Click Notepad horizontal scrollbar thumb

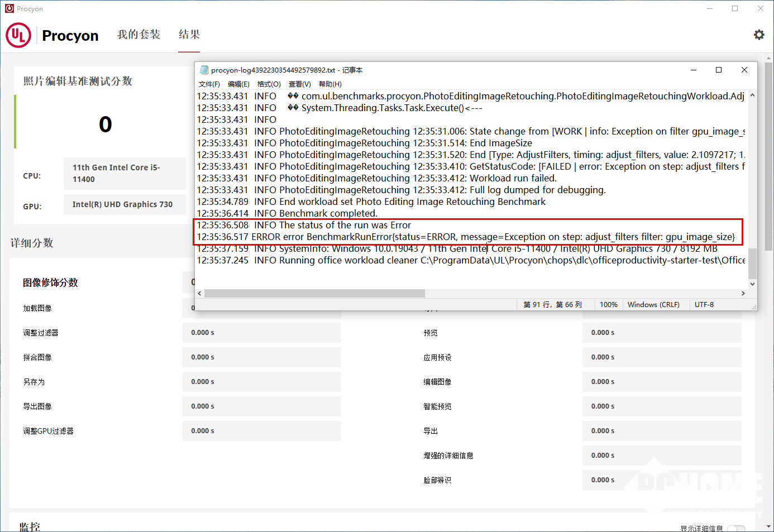pos(314,293)
